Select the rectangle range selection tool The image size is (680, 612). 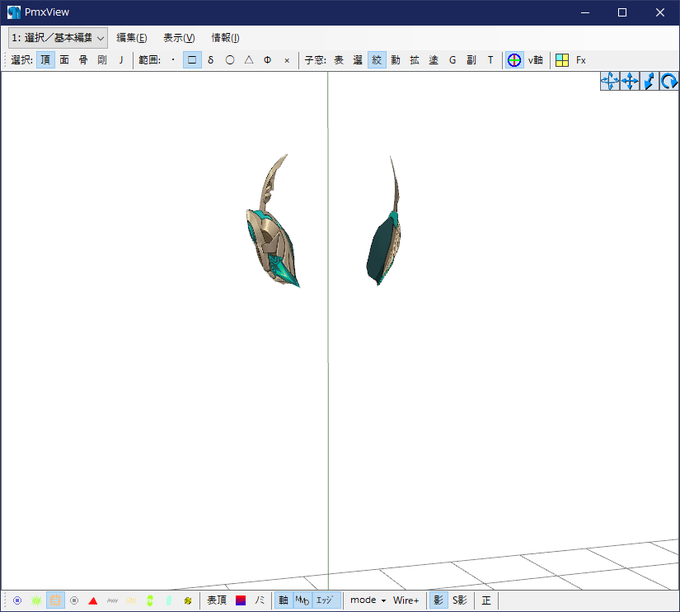[192, 60]
